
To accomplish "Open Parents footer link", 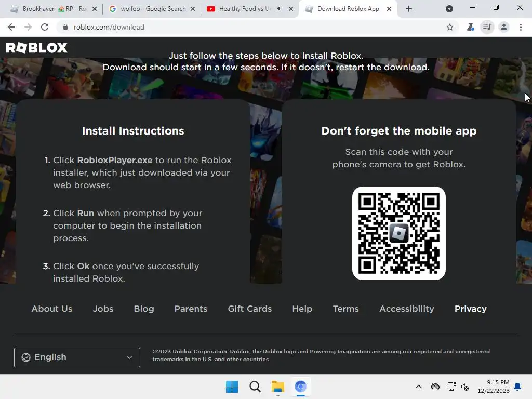I will [191, 309].
